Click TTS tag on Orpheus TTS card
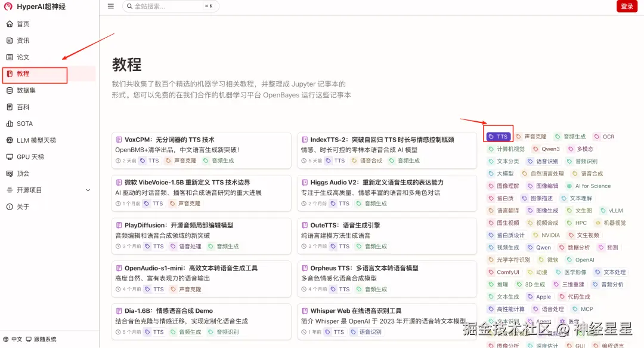 (340, 289)
